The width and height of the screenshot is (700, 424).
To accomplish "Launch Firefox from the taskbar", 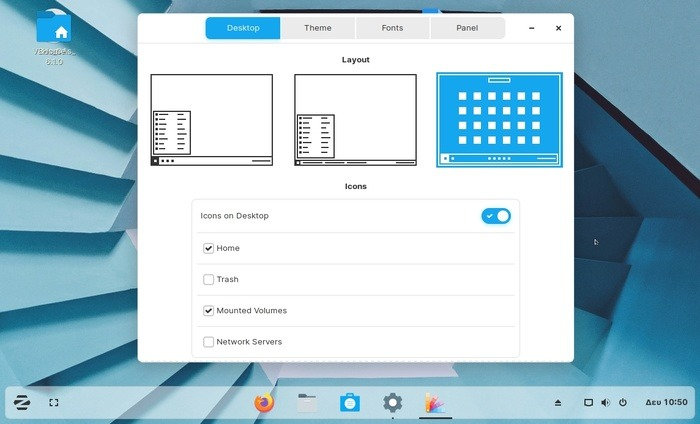I will pos(264,403).
